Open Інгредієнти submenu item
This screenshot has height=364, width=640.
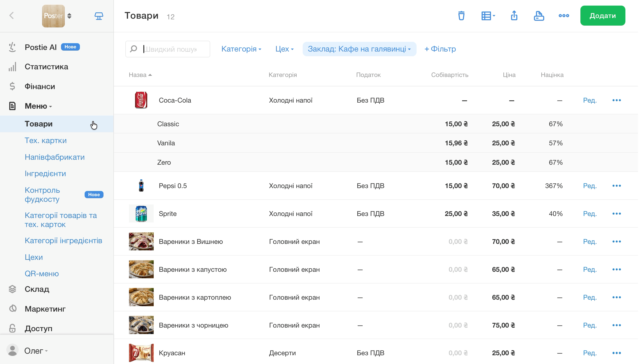45,173
